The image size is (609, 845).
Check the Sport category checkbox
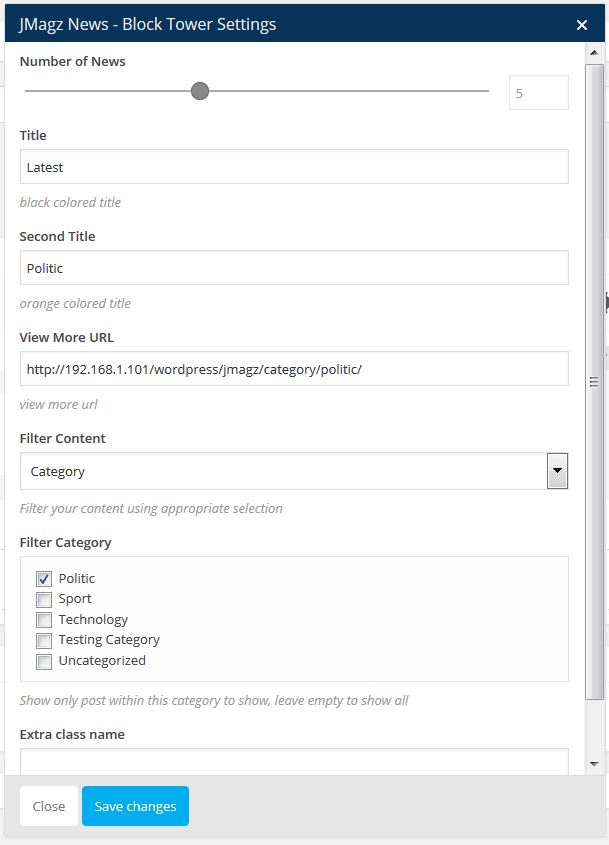point(44,599)
